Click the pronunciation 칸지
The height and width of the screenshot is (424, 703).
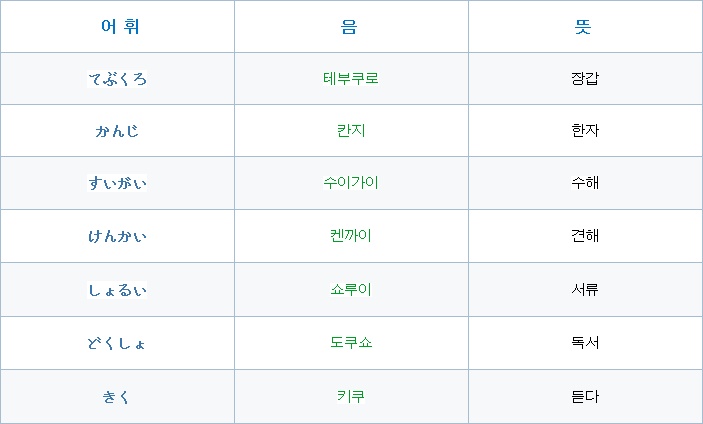point(351,130)
